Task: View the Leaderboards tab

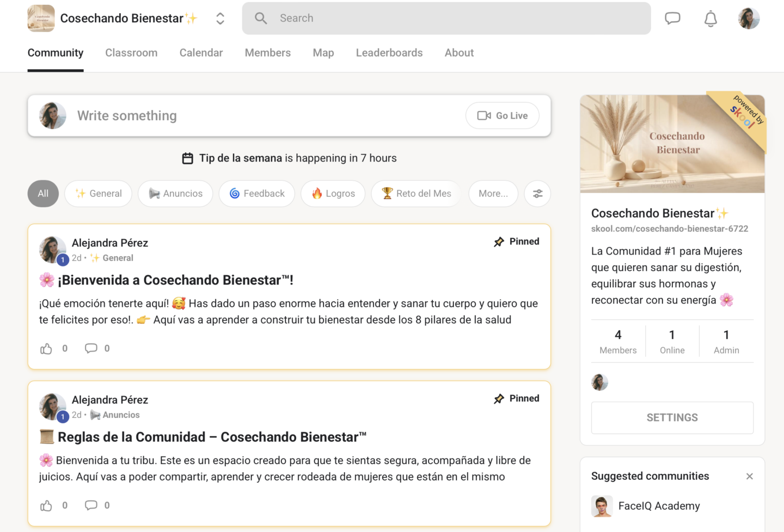Action: 389,53
